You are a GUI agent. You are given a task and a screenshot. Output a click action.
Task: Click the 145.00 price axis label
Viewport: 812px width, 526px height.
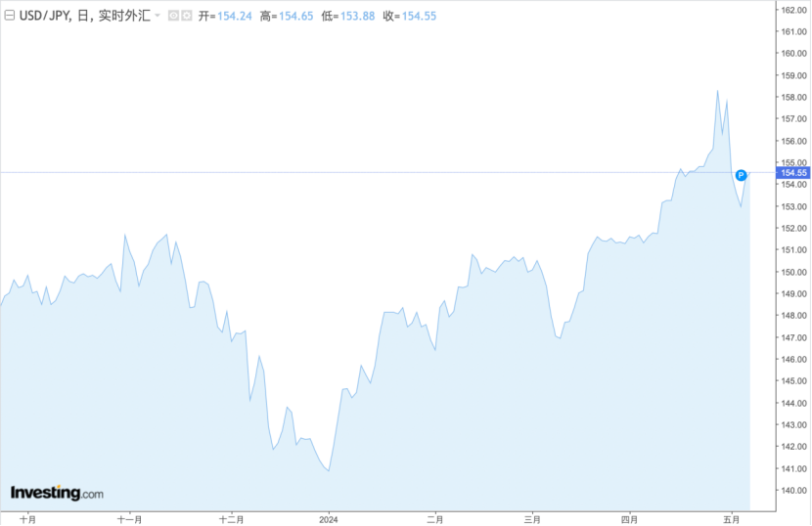pos(793,380)
